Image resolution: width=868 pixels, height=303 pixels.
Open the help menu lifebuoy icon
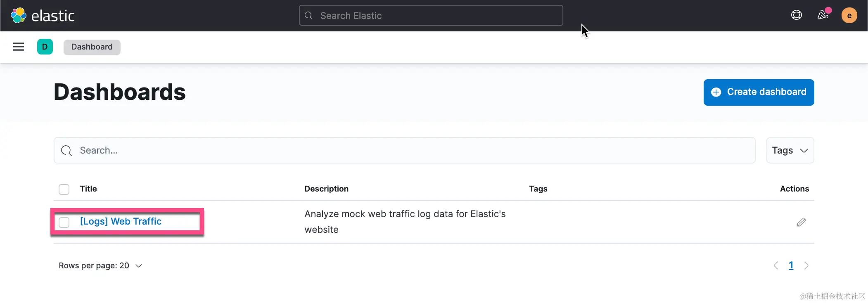[796, 15]
